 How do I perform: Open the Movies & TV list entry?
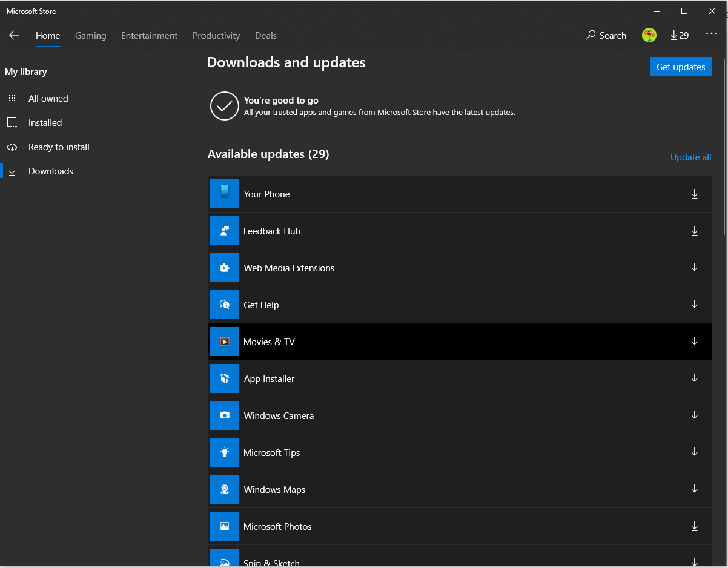(x=460, y=342)
